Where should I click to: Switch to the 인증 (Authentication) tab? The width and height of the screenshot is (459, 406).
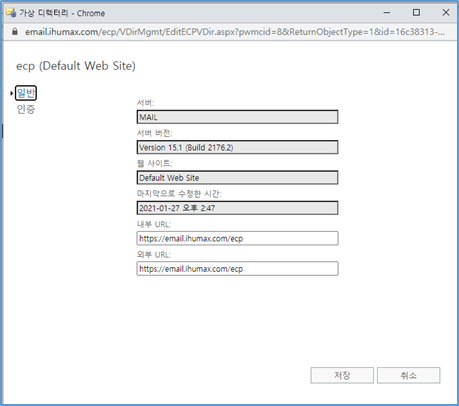coord(26,109)
